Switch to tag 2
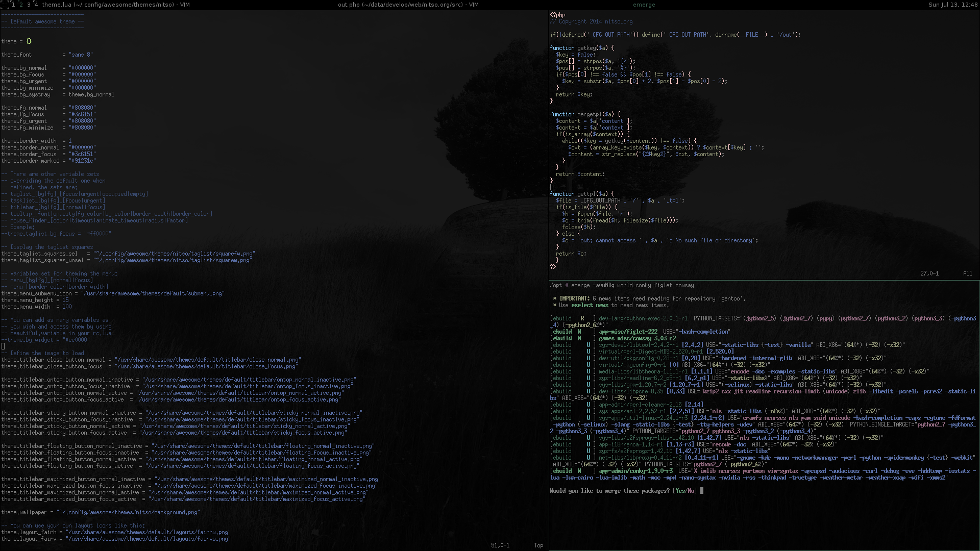 point(21,5)
